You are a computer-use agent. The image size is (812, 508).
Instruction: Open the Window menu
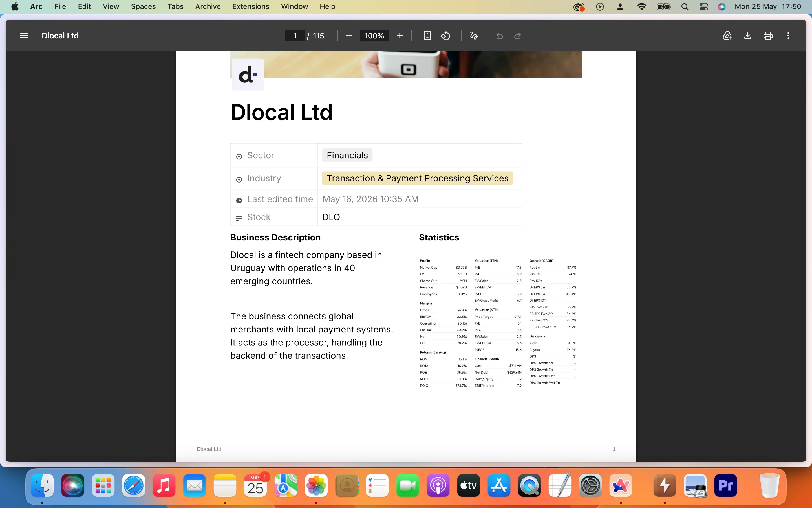pos(294,7)
